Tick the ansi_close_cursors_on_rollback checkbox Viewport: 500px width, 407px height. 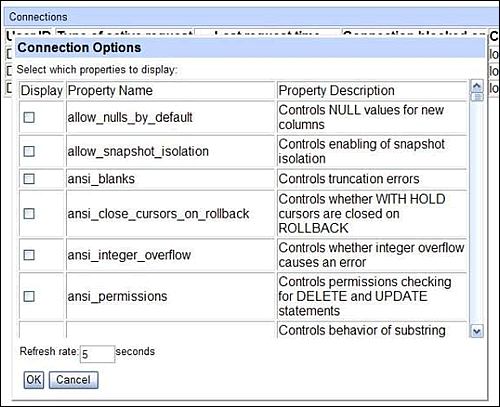(29, 214)
